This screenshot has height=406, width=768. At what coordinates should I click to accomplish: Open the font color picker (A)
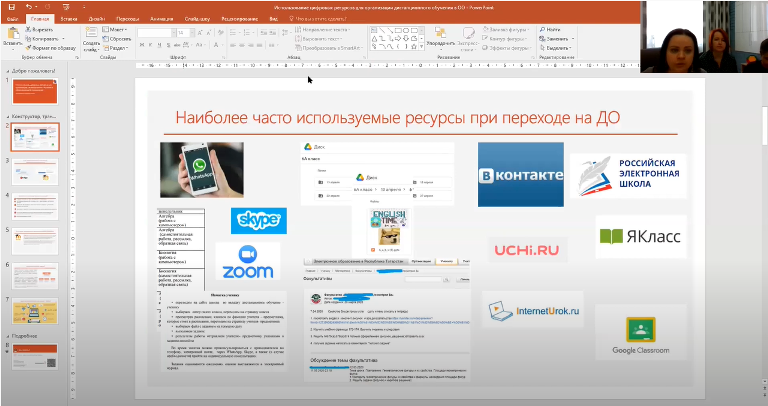coord(216,45)
